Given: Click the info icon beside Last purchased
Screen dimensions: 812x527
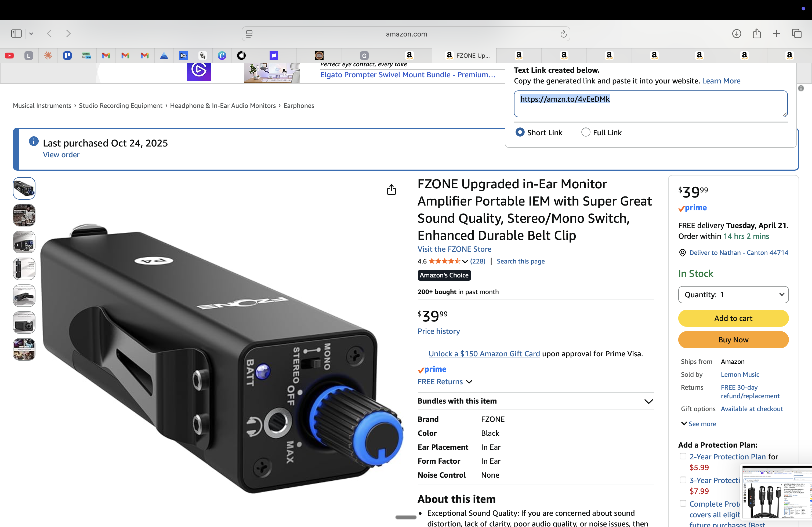Looking at the screenshot, I should click(x=34, y=141).
